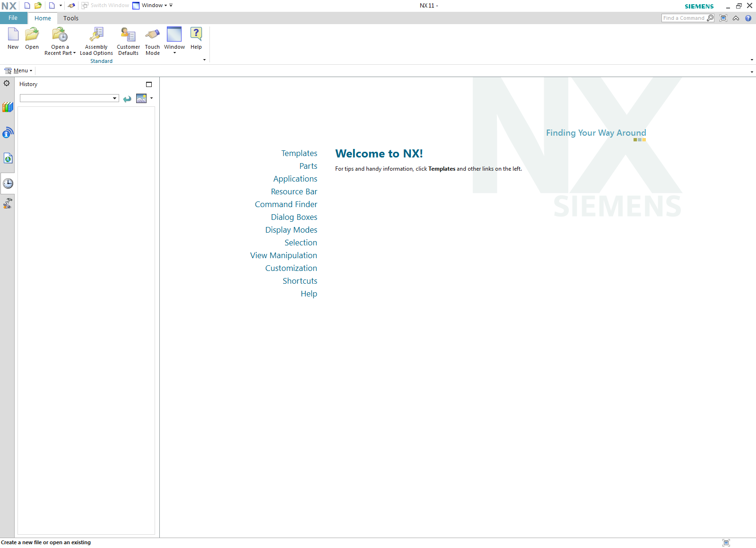756x548 pixels.
Task: Click the history go-back arrow icon
Action: click(127, 99)
